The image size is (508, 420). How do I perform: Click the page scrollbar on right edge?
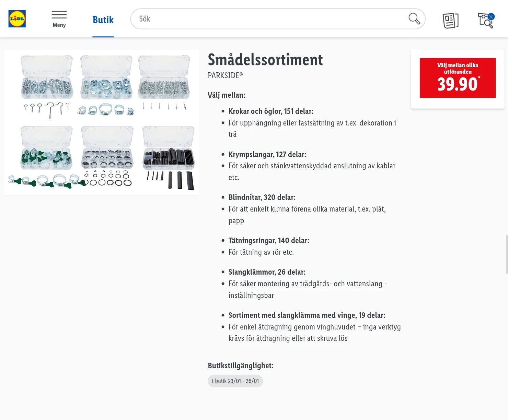pos(507,254)
